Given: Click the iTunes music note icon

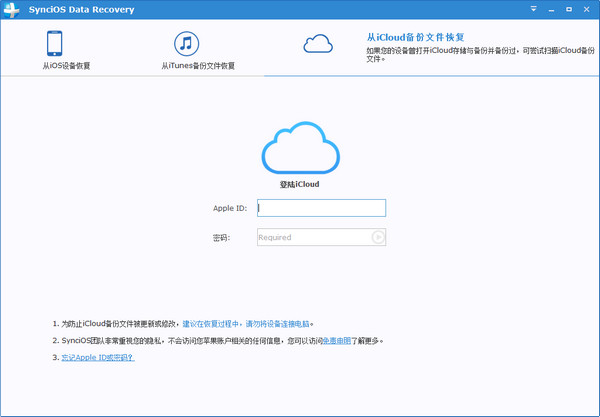Looking at the screenshot, I should click(x=186, y=44).
